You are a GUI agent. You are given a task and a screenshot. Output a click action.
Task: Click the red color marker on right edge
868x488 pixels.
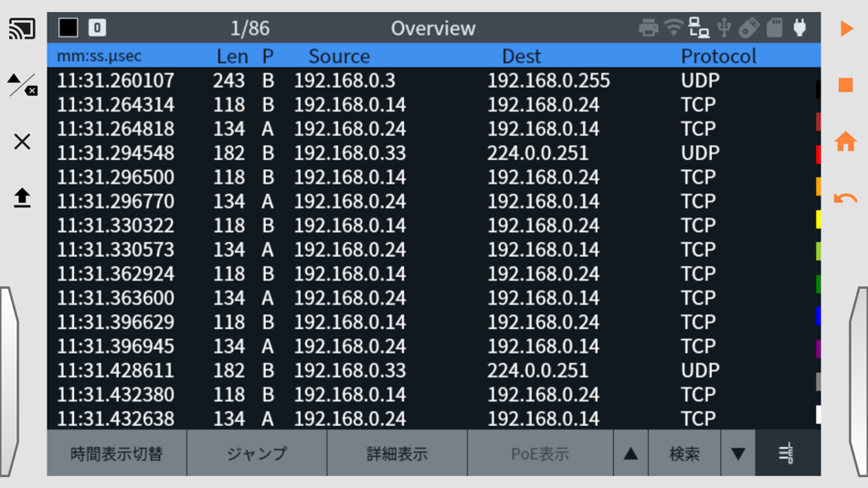[818, 154]
